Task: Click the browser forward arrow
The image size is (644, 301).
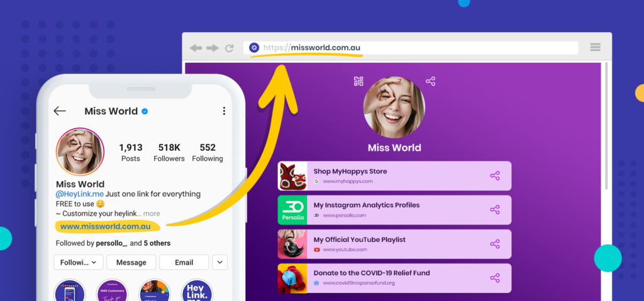Action: [x=213, y=48]
